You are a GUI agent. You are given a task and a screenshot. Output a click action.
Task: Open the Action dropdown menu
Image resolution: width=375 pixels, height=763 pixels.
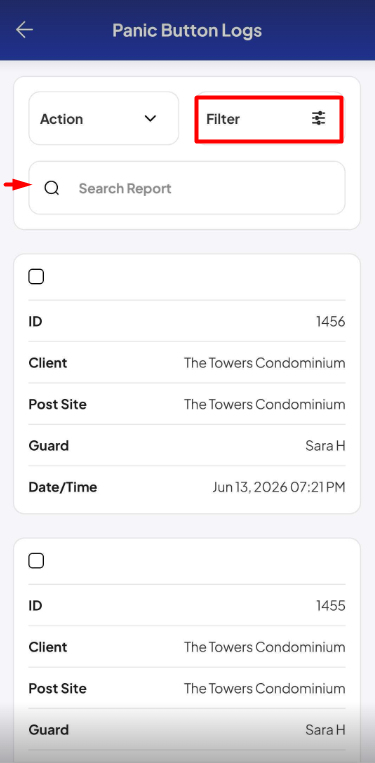tap(104, 118)
